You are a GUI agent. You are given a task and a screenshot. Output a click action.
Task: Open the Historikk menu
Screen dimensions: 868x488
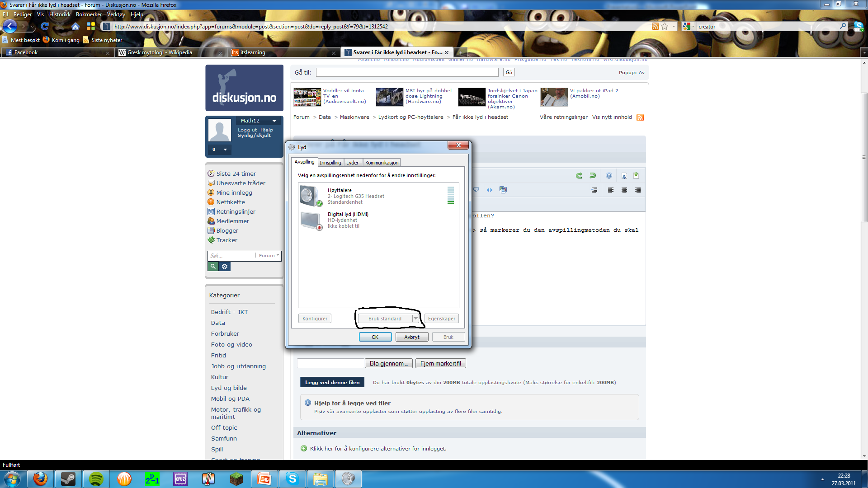60,14
